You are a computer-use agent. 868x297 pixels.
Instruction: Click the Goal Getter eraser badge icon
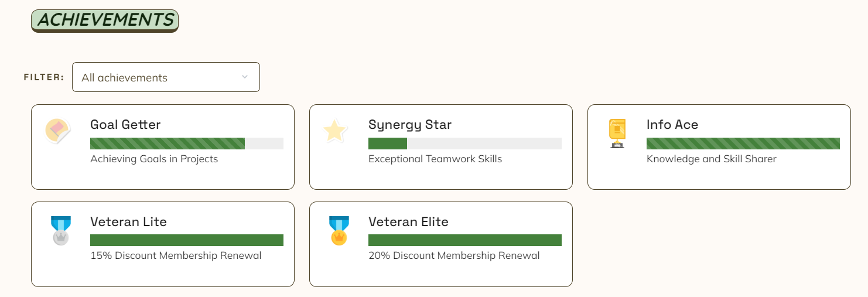pyautogui.click(x=58, y=132)
